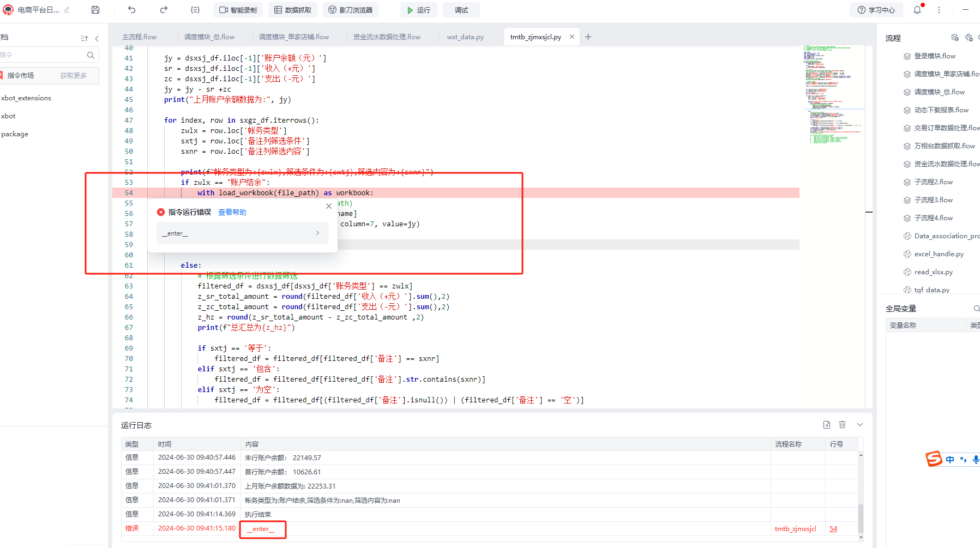Click the redo arrow icon

[164, 10]
